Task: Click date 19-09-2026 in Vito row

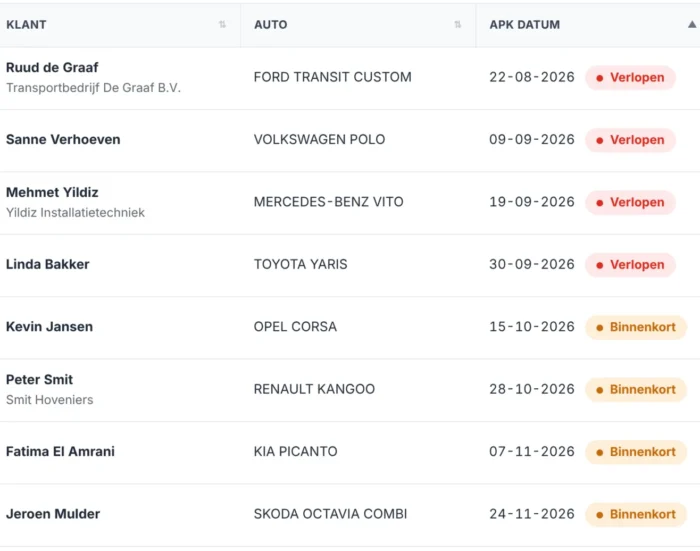Action: (x=532, y=202)
